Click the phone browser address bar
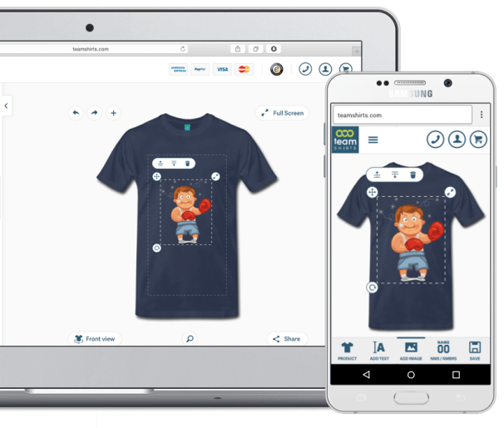 [403, 115]
